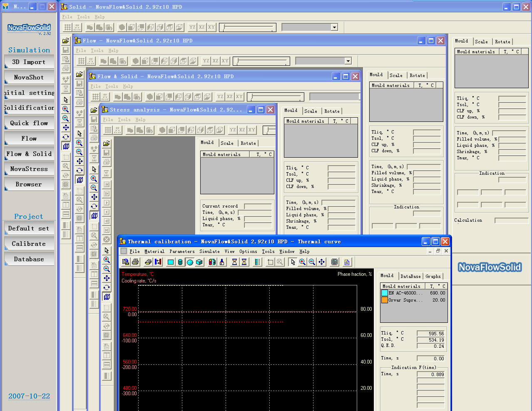This screenshot has width=532, height=411.
Task: Click the view slider in Flow window toolbar
Action: point(261,61)
